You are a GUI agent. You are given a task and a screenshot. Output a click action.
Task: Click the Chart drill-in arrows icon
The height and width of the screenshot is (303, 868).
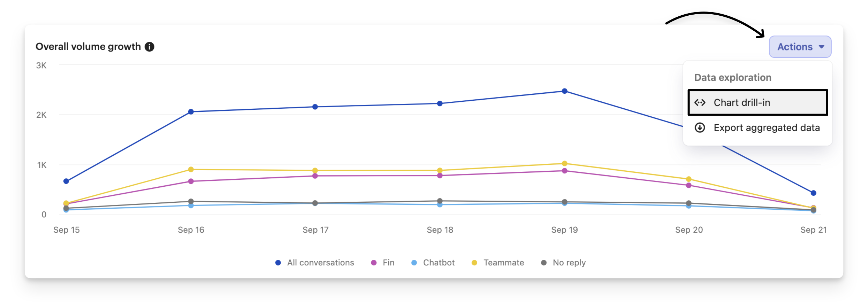pos(700,102)
